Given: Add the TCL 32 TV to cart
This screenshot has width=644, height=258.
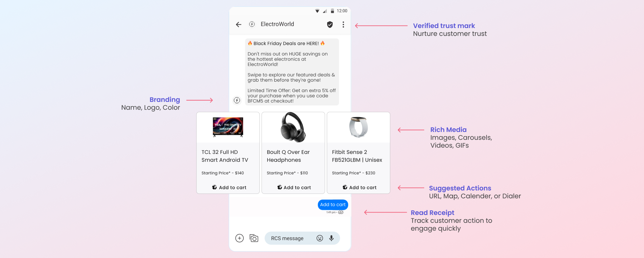Looking at the screenshot, I should (x=229, y=187).
